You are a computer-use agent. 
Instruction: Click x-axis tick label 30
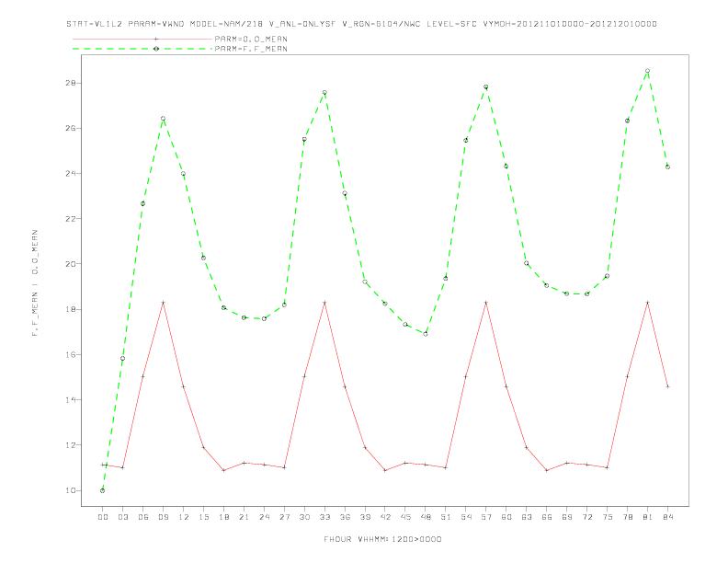click(x=304, y=517)
